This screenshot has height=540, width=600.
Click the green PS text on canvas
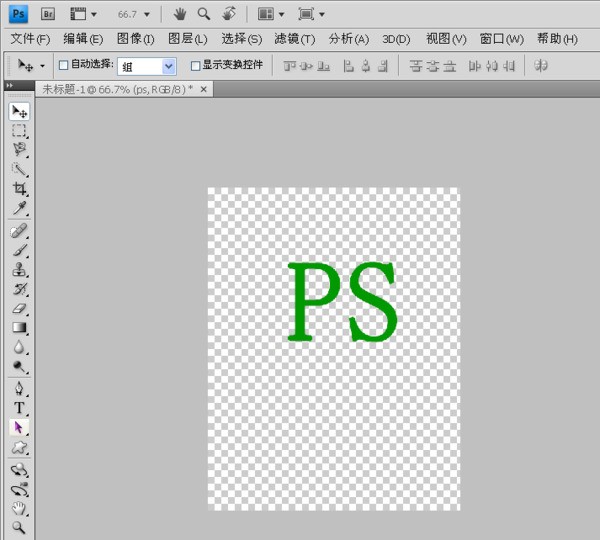coord(342,302)
